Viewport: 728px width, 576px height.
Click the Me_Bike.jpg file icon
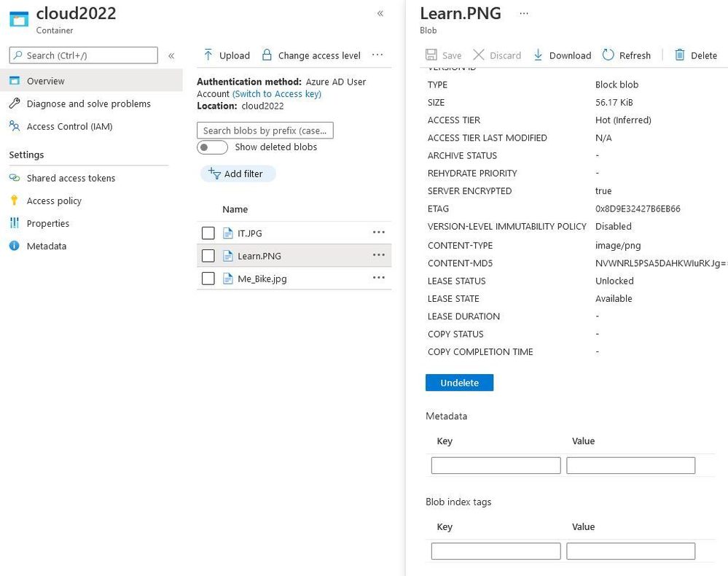point(228,279)
